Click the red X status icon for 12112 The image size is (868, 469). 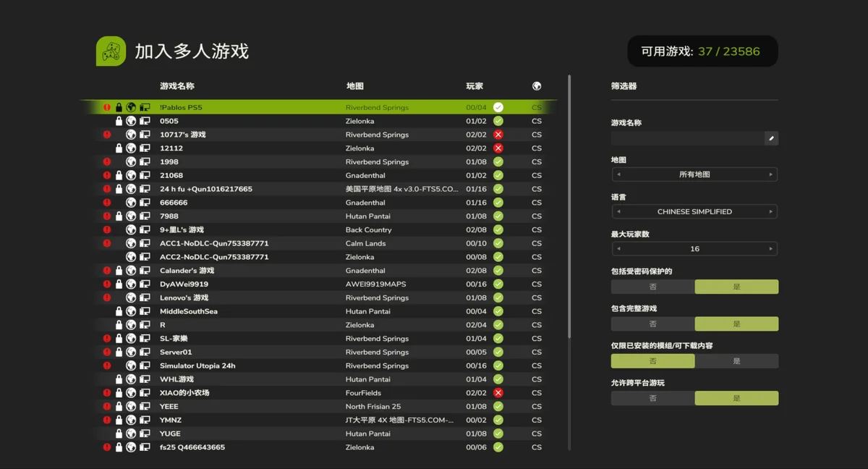pyautogui.click(x=498, y=148)
